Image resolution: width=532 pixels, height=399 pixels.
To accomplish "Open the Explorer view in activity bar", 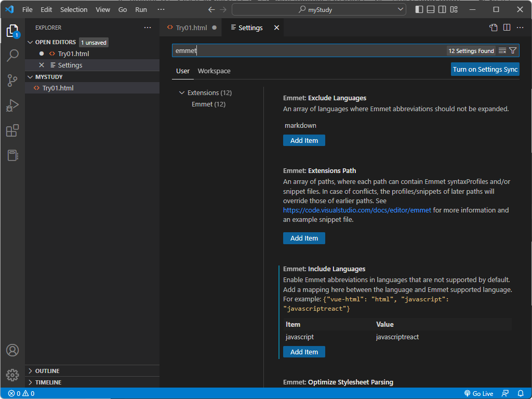I will click(x=12, y=31).
